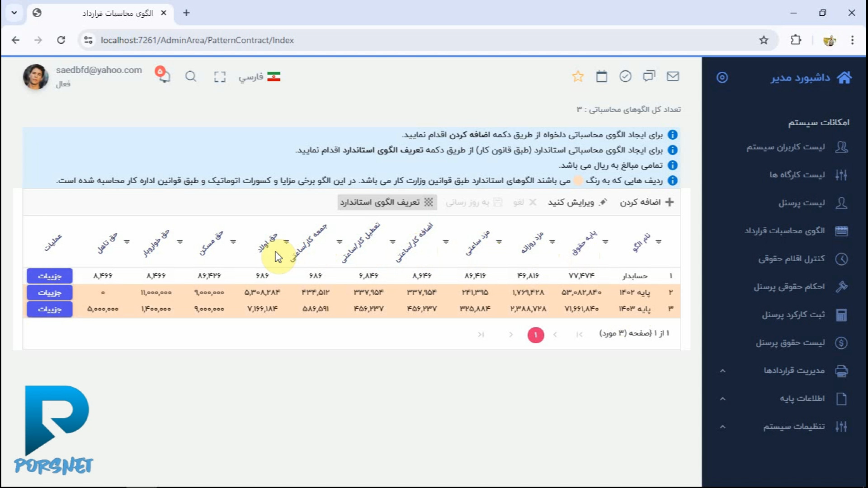Open the dashboard home icon

tap(844, 78)
